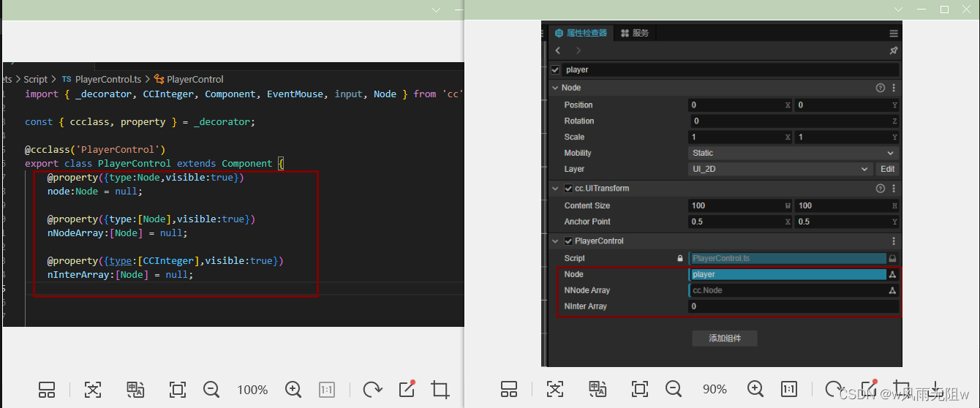Click the translate image icon in the 90% viewer
980x408 pixels.
click(x=598, y=389)
